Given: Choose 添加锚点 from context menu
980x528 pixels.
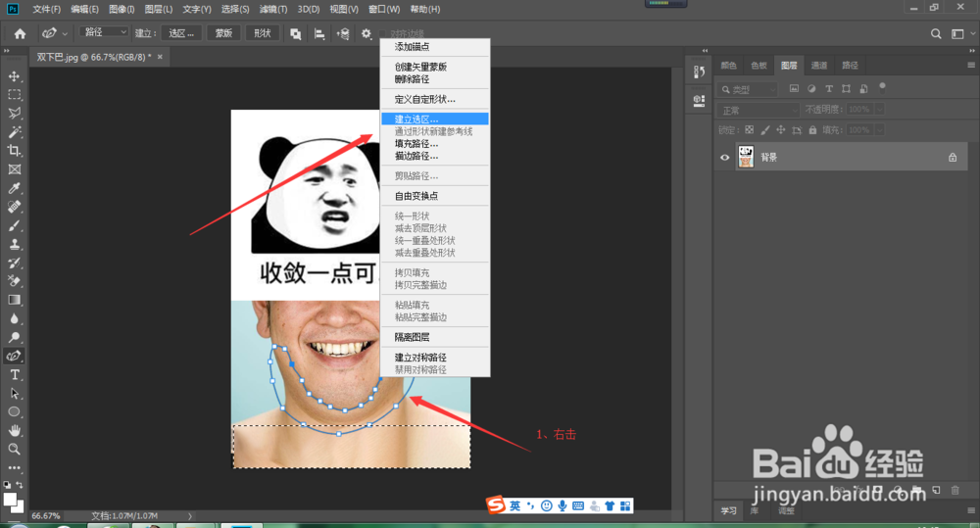Looking at the screenshot, I should pos(435,47).
